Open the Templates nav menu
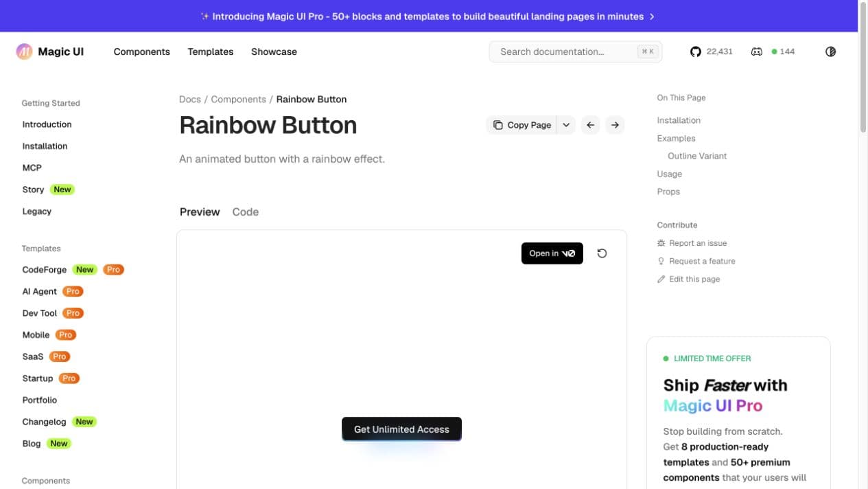This screenshot has width=868, height=489. 211,52
